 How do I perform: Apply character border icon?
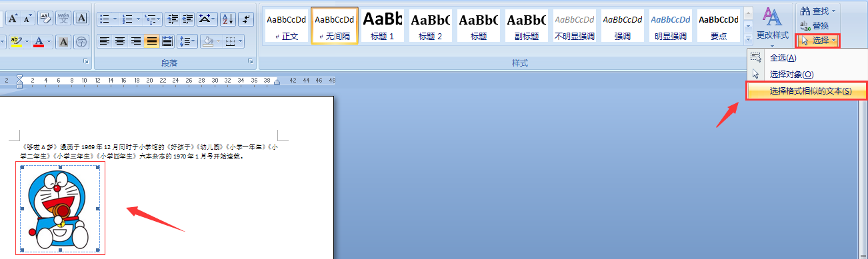[82, 18]
